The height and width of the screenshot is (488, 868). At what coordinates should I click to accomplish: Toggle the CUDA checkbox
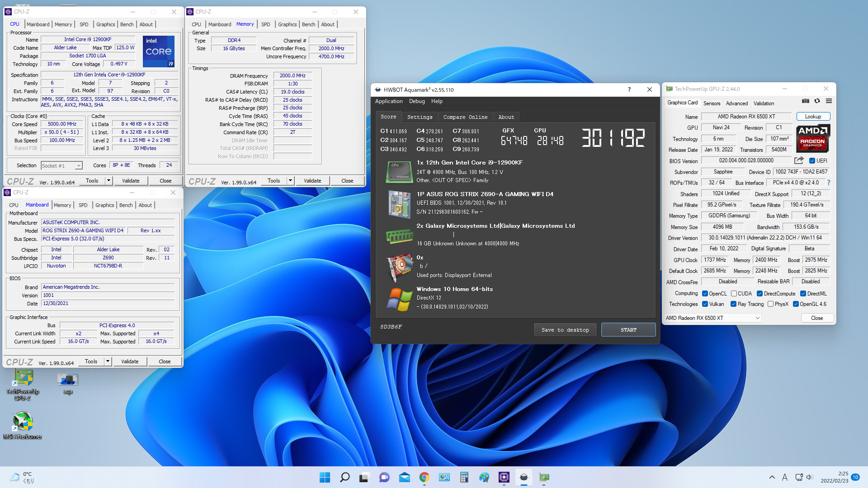734,294
